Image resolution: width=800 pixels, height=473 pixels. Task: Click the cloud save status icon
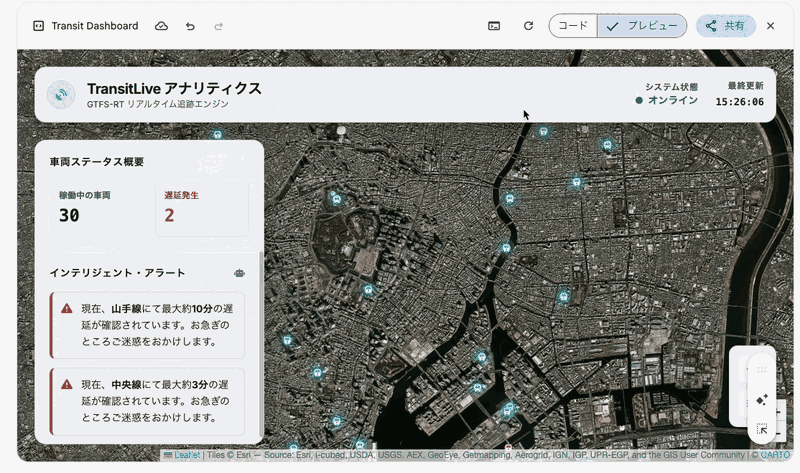coord(161,26)
